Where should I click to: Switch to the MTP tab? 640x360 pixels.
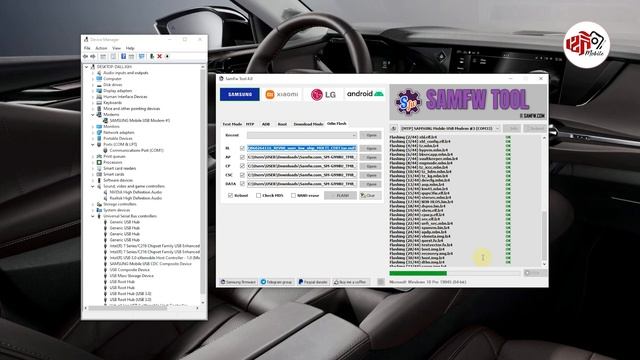pyautogui.click(x=250, y=124)
